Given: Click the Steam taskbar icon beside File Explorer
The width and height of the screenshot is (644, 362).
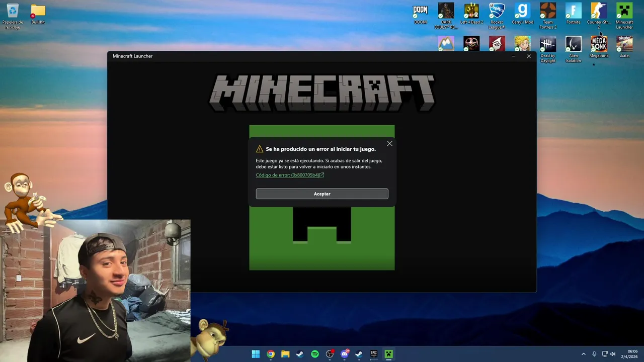Looking at the screenshot, I should (x=300, y=354).
